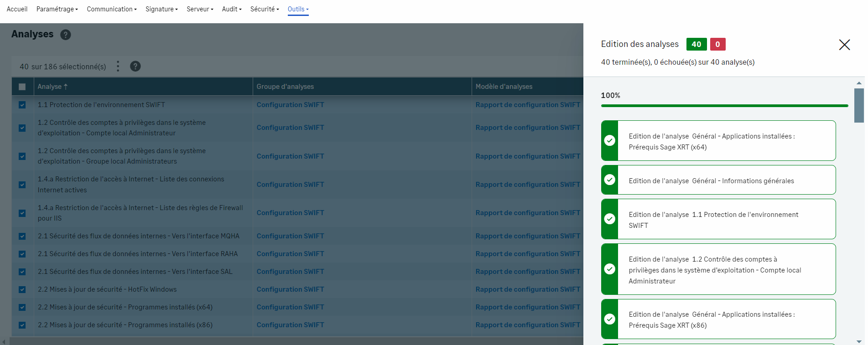
Task: Uncheck the 2.2 HotFix Windows row checkbox
Action: coord(22,289)
